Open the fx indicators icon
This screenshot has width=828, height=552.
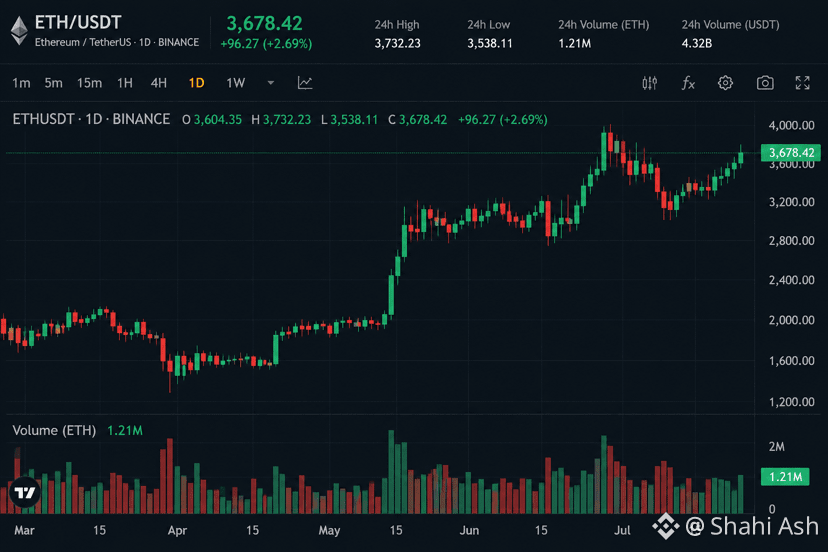[x=688, y=83]
